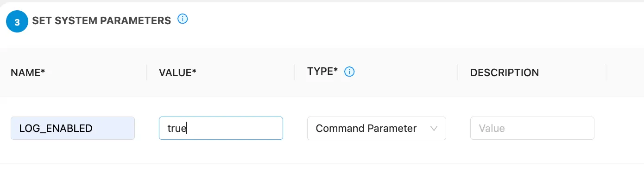Click the DESCRIPTION column header
The height and width of the screenshot is (183, 644).
(x=504, y=72)
